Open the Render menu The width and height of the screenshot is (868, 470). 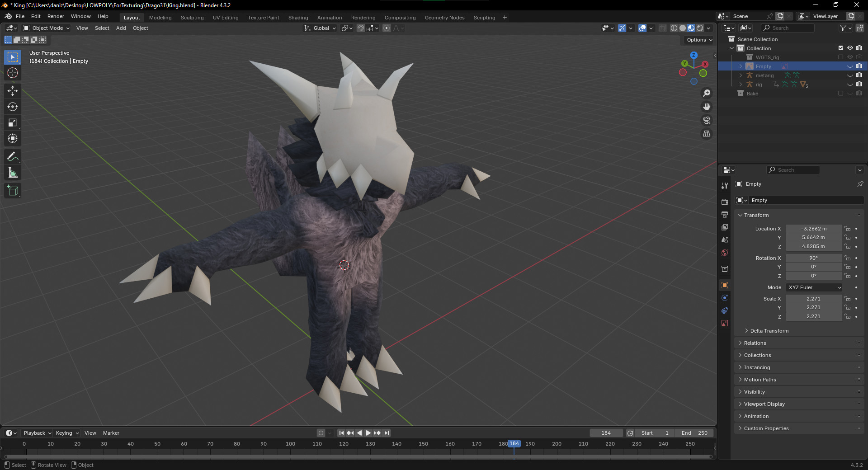(56, 16)
